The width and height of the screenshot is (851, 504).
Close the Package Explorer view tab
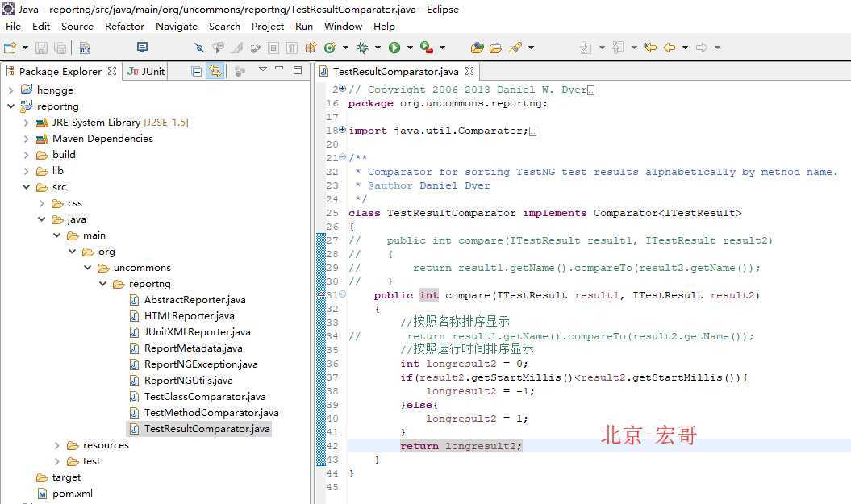tap(112, 71)
